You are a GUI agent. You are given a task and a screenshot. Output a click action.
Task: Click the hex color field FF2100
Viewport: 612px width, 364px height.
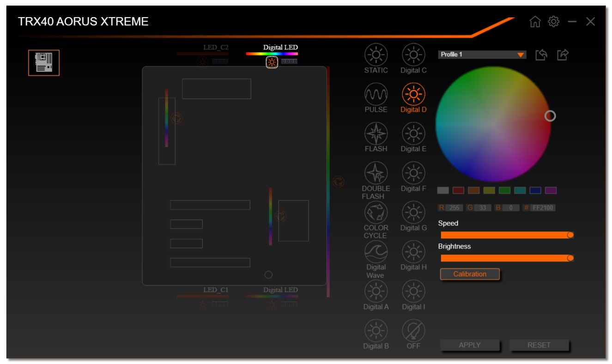pyautogui.click(x=543, y=208)
